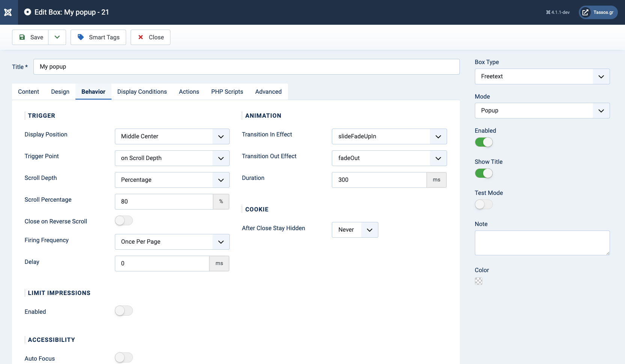Open the Scroll Depth dropdown
The height and width of the screenshot is (364, 625).
tap(172, 180)
